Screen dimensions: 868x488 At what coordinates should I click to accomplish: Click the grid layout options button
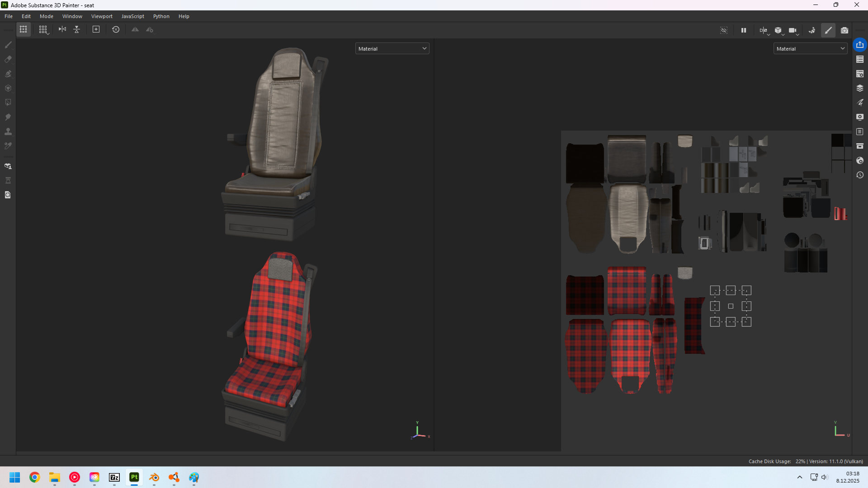tap(43, 29)
